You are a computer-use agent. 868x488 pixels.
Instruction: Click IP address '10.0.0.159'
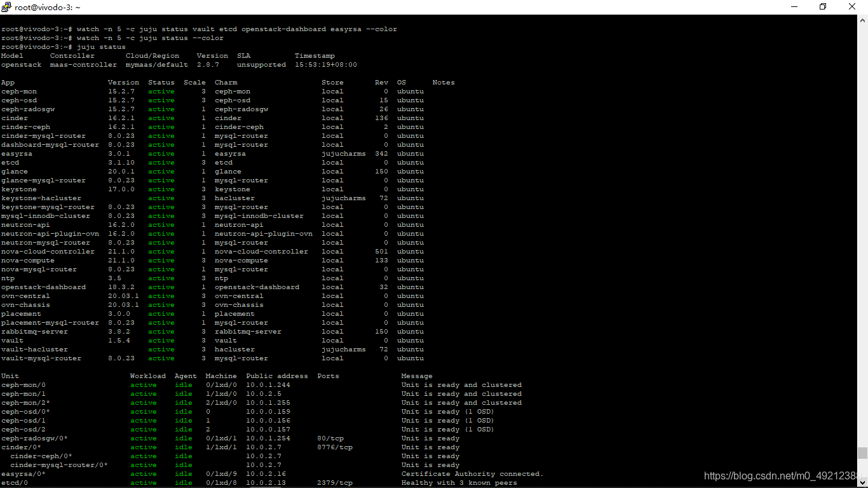[268, 412]
